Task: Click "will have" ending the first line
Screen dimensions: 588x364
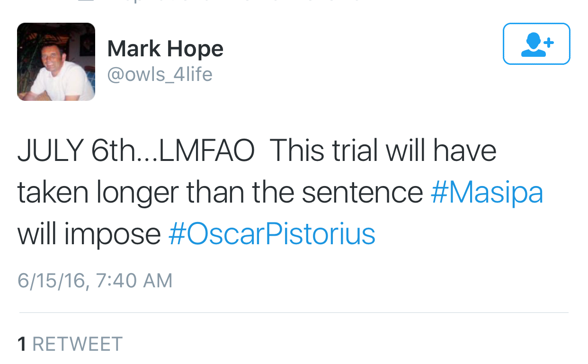Action: click(x=441, y=151)
